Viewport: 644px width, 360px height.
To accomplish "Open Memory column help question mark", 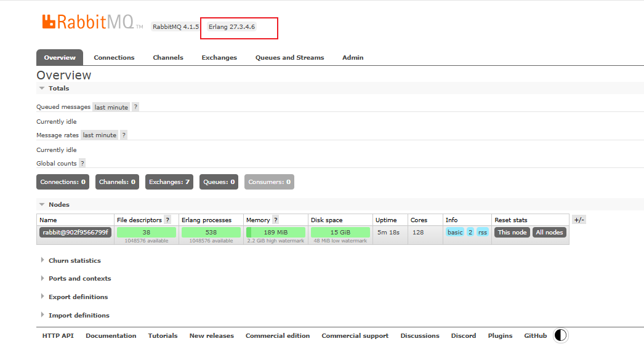I will pyautogui.click(x=276, y=220).
